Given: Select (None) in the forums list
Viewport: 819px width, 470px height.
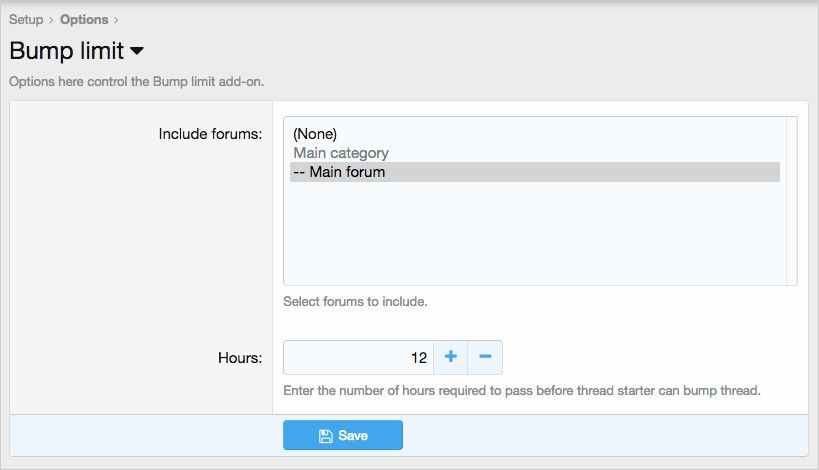Looking at the screenshot, I should [x=315, y=134].
